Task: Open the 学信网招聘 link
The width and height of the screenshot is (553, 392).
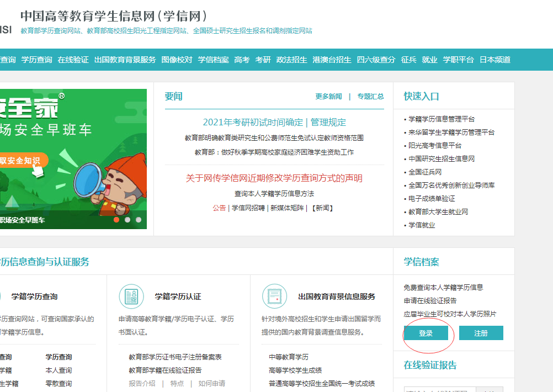Action: point(248,208)
